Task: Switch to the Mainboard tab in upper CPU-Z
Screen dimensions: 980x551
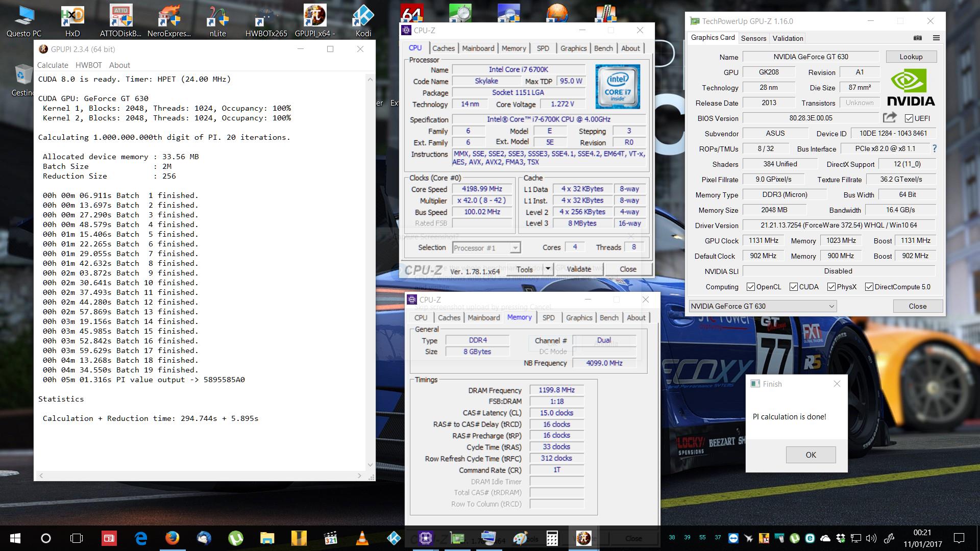Action: point(478,48)
